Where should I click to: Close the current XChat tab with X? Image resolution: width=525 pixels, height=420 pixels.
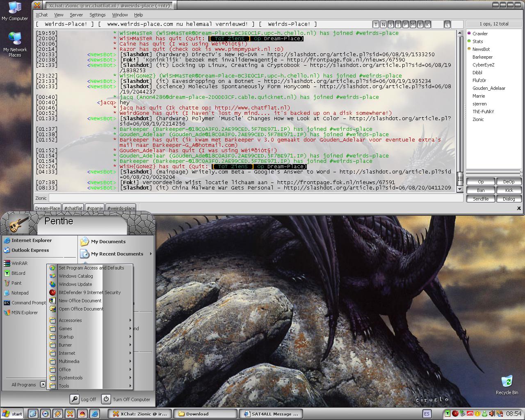(519, 208)
